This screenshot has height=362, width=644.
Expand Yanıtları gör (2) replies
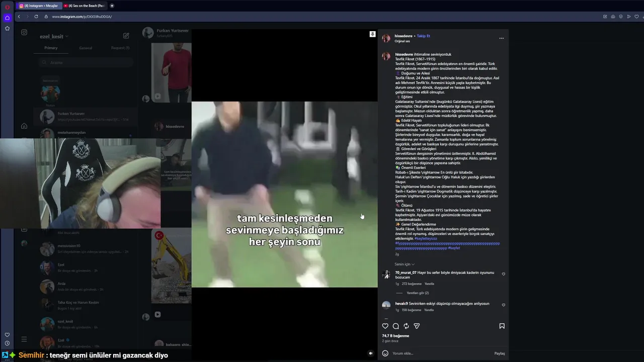point(418,293)
